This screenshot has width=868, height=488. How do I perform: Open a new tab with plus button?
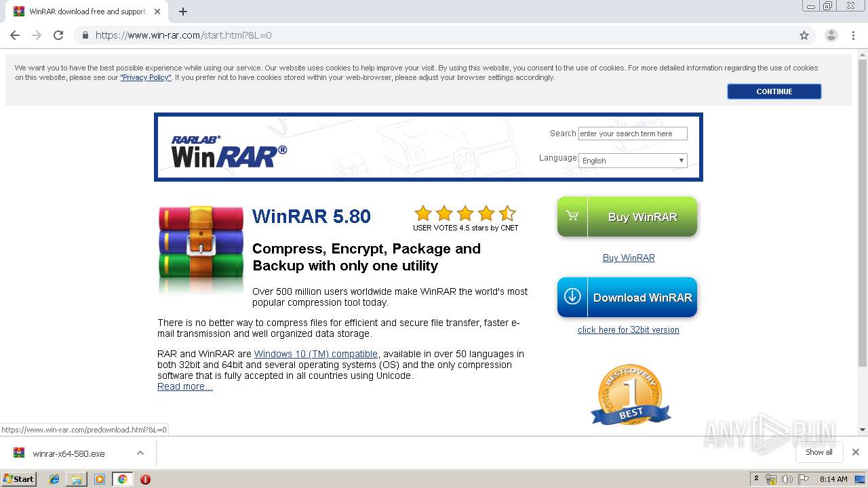click(x=183, y=12)
